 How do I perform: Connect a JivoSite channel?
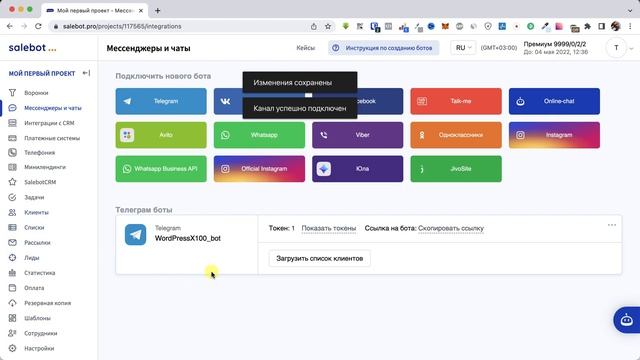456,169
